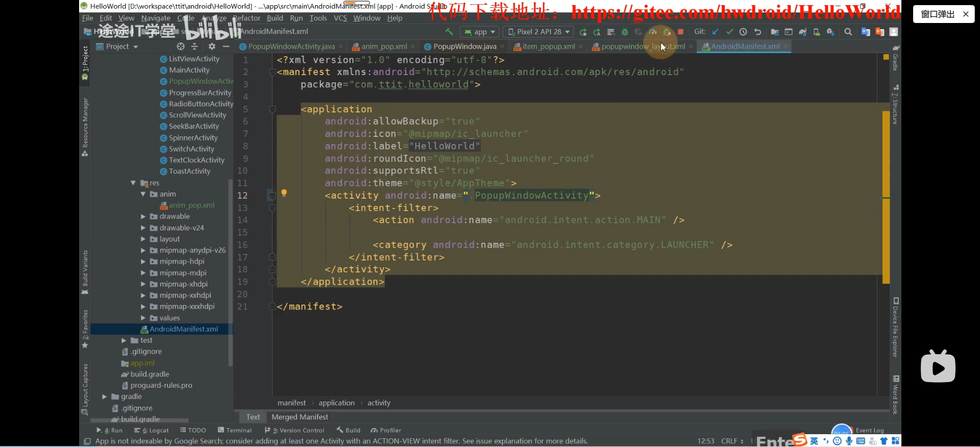The height and width of the screenshot is (447, 980).
Task: Show Git history clock icon
Action: tap(743, 32)
